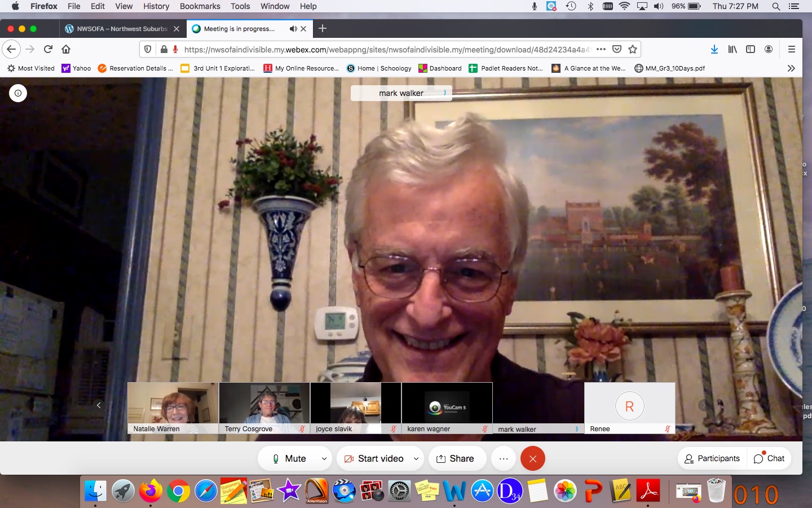Show more bookmarks with the double chevron

791,68
